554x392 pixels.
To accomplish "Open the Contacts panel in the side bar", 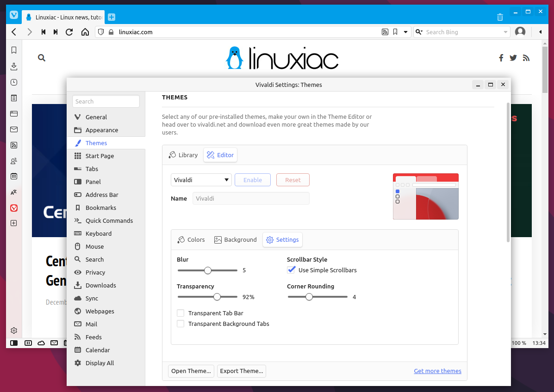I will point(14,161).
